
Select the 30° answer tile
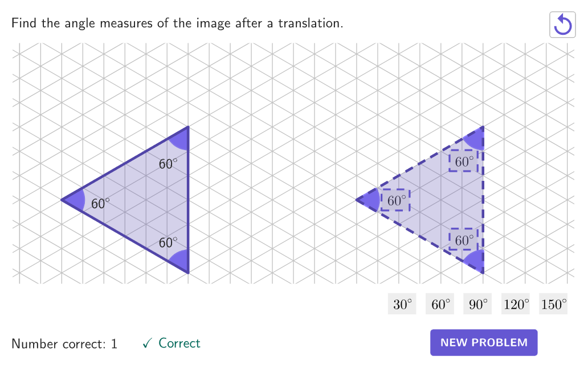402,304
